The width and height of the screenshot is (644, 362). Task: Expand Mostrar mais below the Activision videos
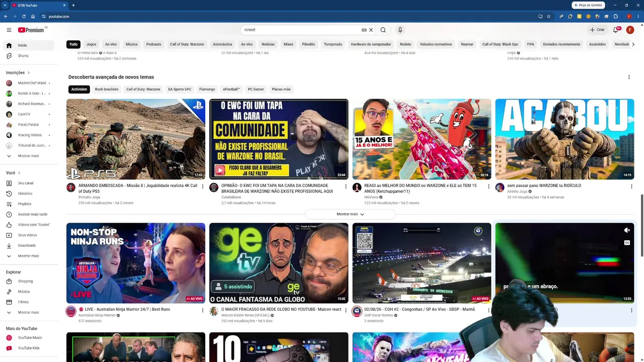(x=350, y=214)
